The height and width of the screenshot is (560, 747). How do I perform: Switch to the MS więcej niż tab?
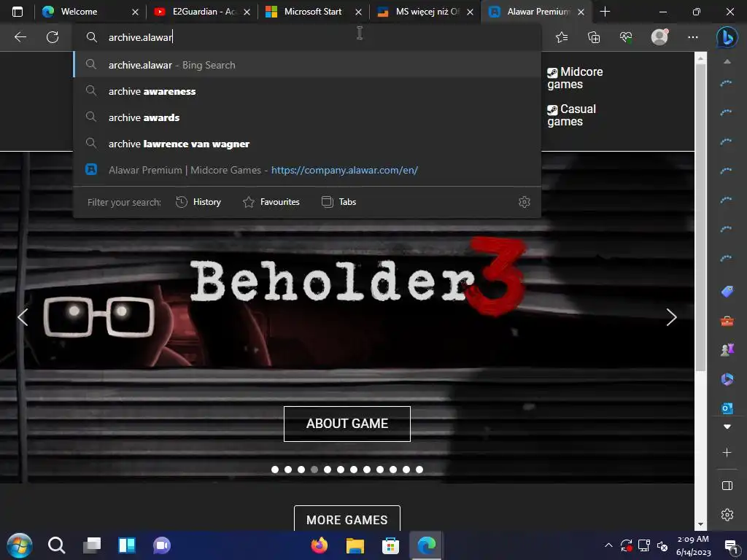tap(427, 12)
